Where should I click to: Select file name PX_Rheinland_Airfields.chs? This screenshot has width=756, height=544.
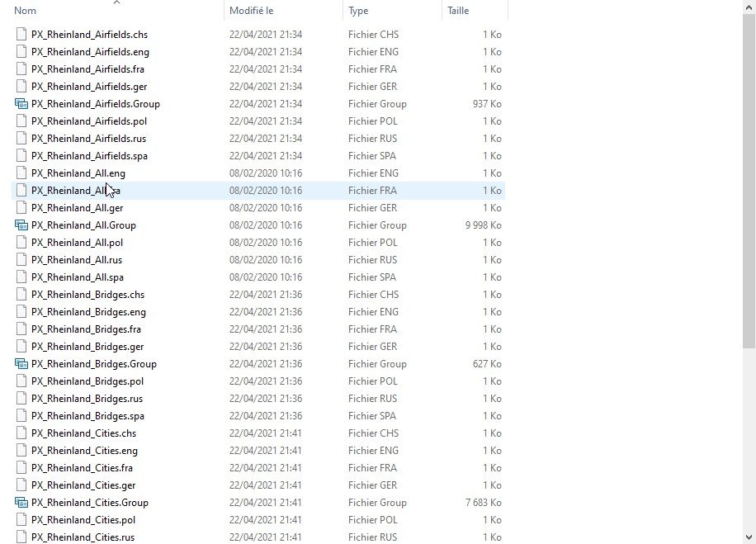90,34
